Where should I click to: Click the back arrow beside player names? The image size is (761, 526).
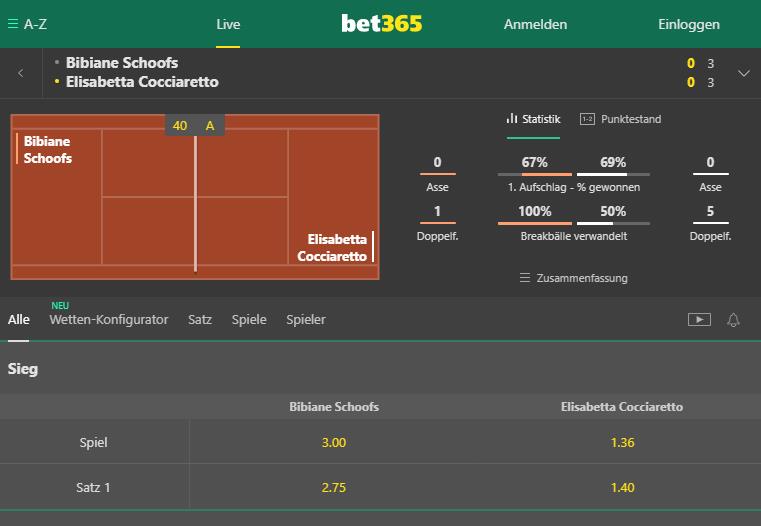[20, 73]
